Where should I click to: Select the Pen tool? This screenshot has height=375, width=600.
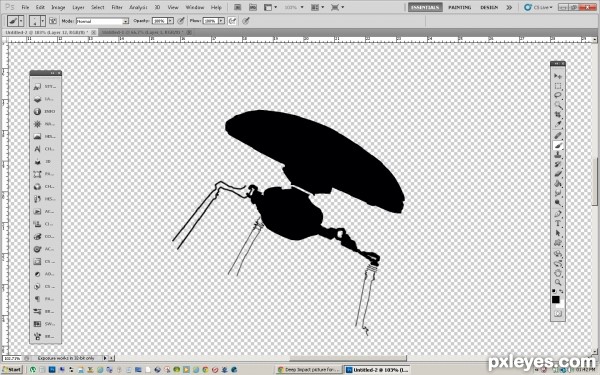point(558,214)
